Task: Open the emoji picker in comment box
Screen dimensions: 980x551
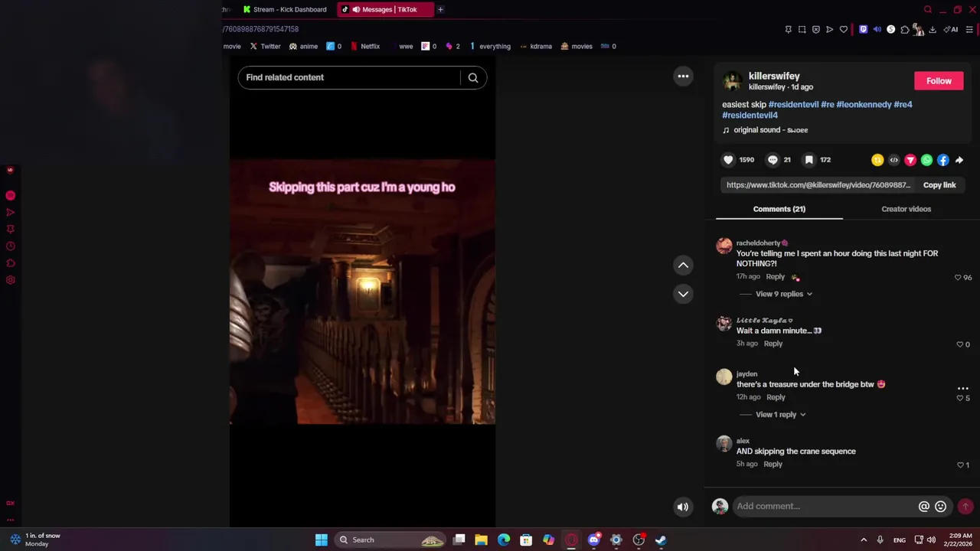Action: click(x=940, y=506)
